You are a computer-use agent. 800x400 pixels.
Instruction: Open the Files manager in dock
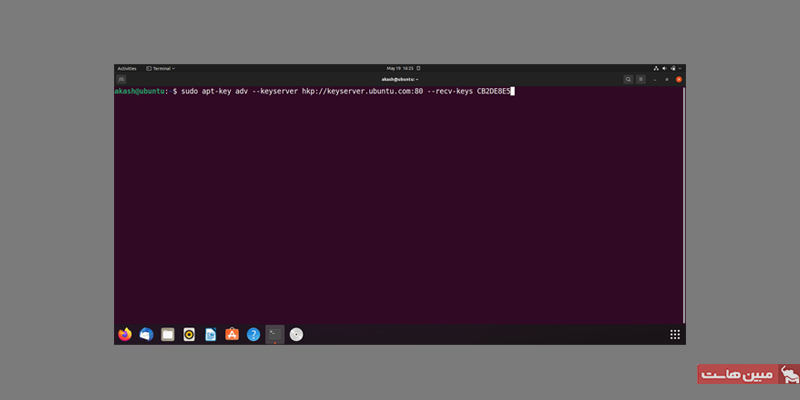[168, 334]
